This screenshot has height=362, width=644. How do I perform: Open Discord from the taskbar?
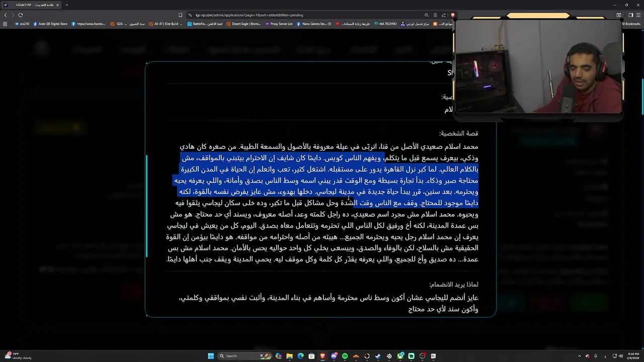tap(334, 356)
